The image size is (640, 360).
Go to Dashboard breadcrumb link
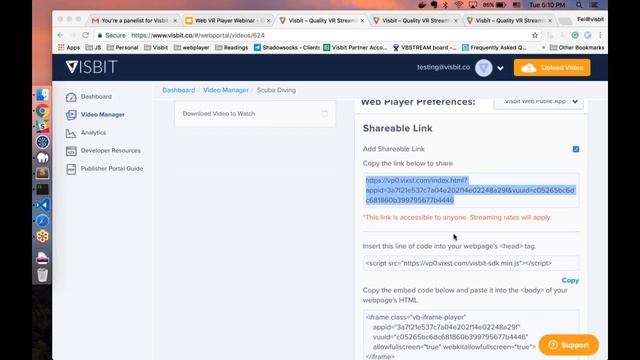178,90
